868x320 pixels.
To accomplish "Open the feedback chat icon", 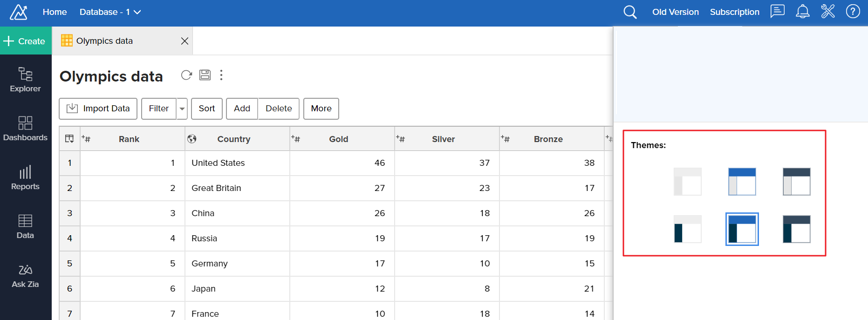I will (x=777, y=11).
